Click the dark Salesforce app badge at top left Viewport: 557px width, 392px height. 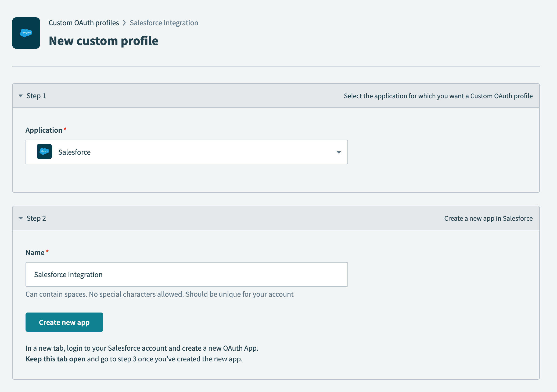(x=26, y=33)
